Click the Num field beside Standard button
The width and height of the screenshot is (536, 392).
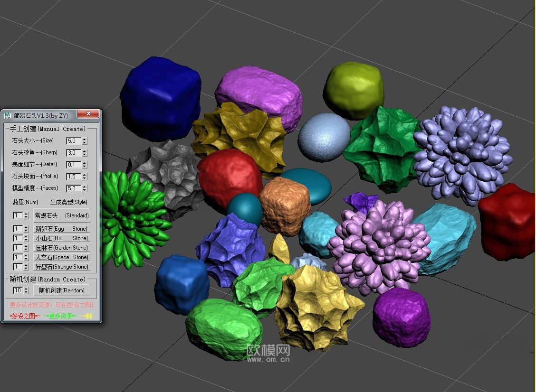[x=18, y=215]
